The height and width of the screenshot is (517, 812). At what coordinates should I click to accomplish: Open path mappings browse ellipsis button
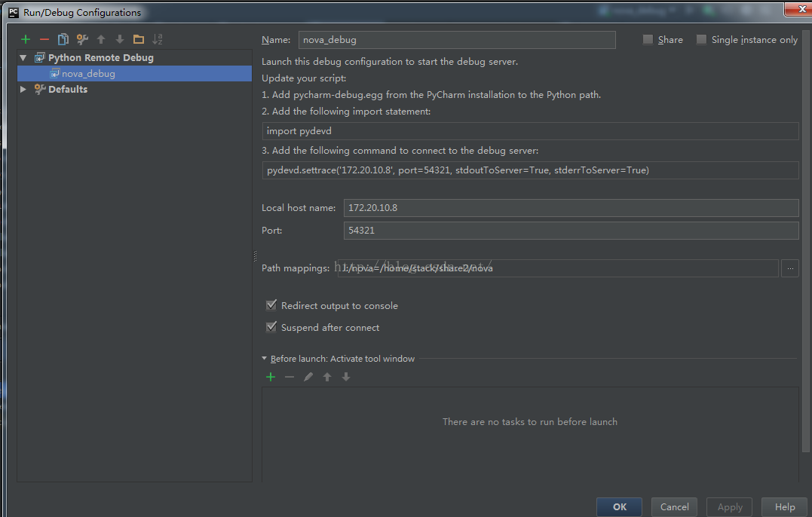tap(789, 268)
